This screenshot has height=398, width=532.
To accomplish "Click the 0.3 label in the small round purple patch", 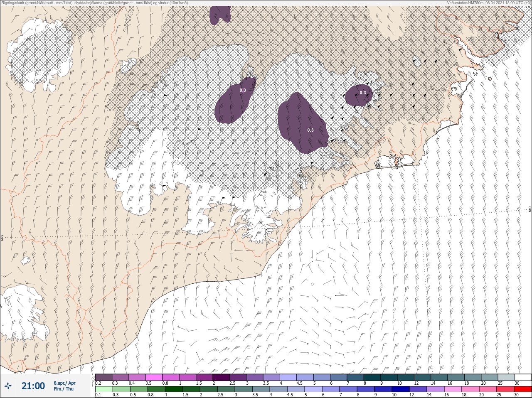I will [x=363, y=93].
